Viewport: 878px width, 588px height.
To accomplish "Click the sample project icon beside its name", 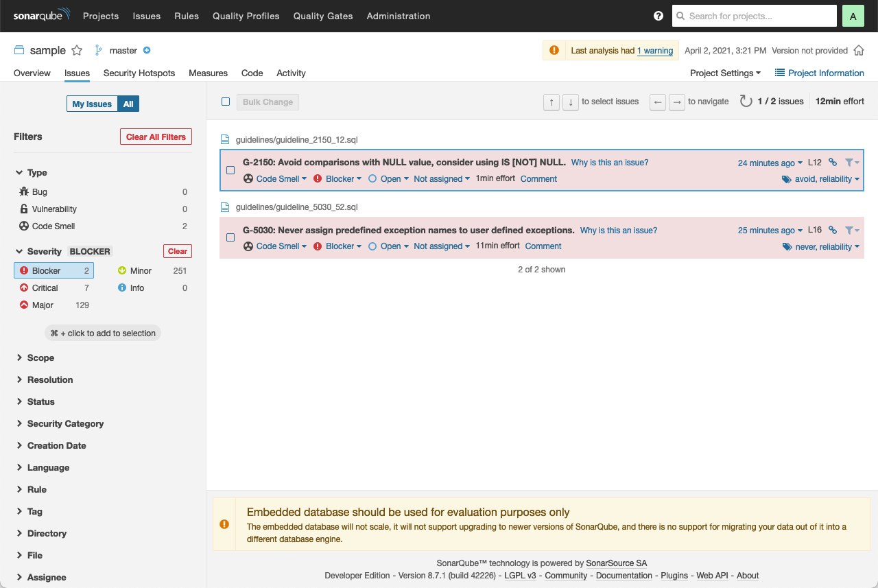I will 19,50.
